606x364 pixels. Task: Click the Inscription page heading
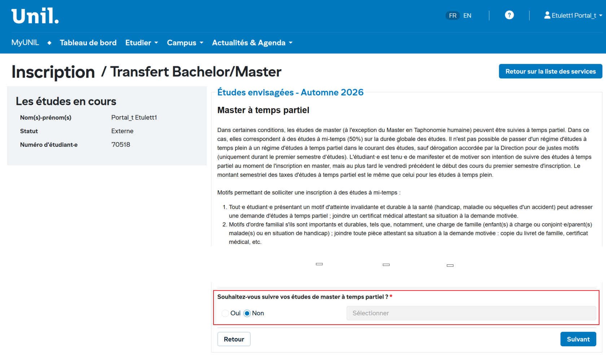point(53,72)
